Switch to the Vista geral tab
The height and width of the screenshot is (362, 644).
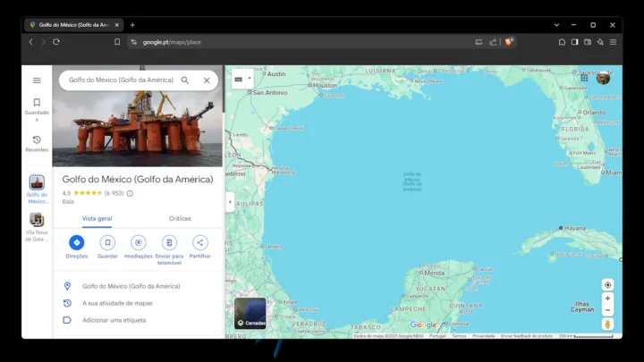[x=97, y=218]
